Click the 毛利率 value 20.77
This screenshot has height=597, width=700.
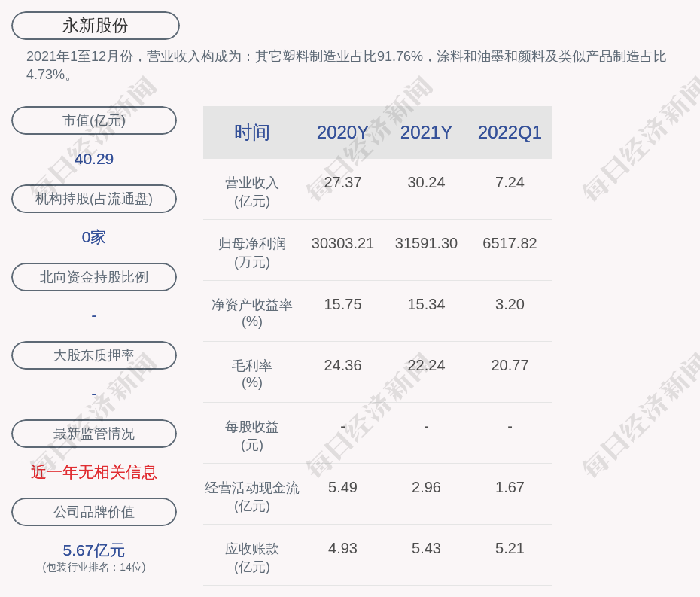coord(510,365)
